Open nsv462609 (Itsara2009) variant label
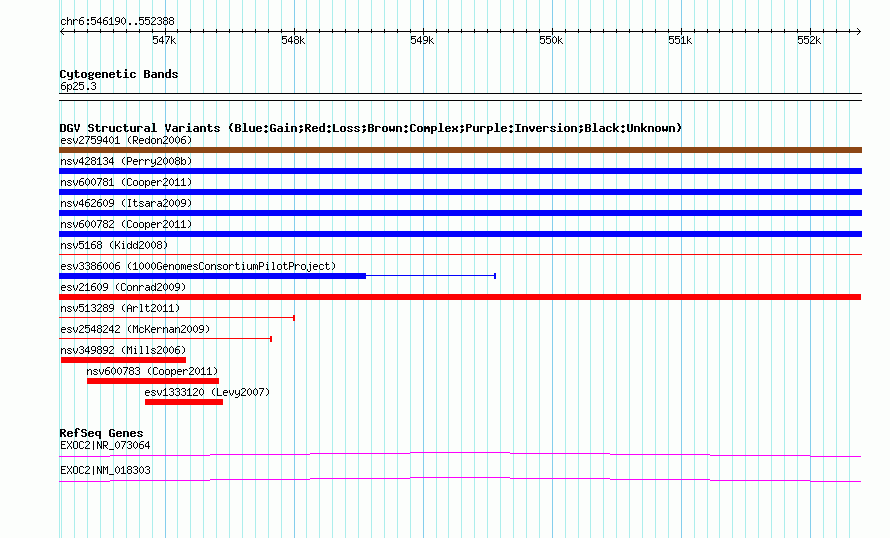Image resolution: width=890 pixels, height=538 pixels. click(x=126, y=203)
